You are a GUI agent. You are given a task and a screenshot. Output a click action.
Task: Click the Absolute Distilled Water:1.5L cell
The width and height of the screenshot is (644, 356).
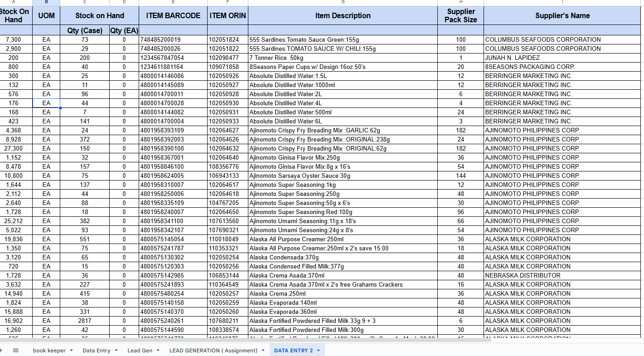tap(343, 76)
